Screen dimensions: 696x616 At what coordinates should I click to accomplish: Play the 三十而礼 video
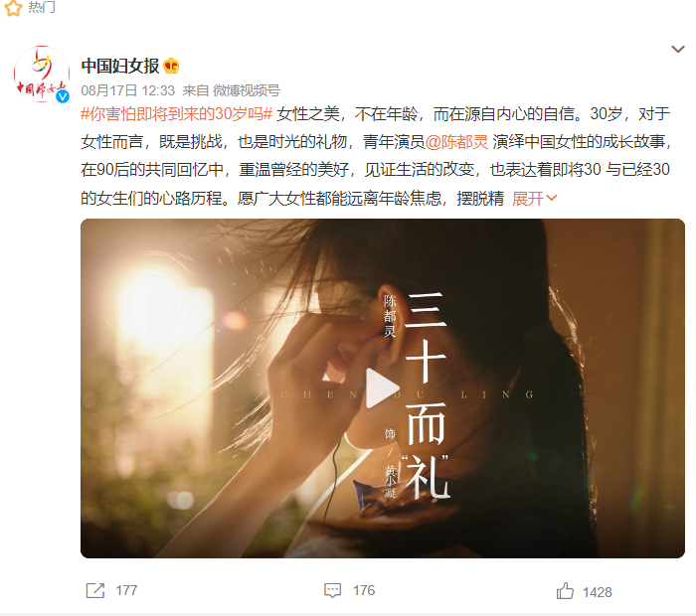tap(382, 388)
